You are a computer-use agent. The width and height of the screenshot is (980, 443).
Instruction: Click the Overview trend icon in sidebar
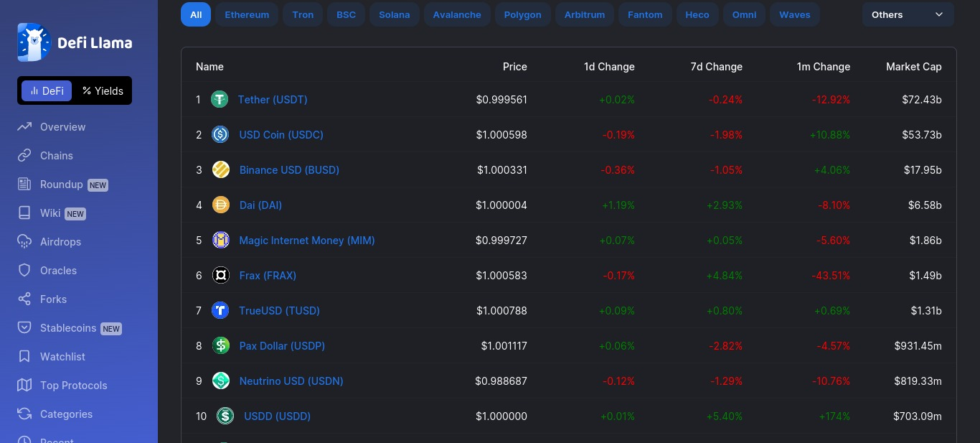click(x=24, y=127)
